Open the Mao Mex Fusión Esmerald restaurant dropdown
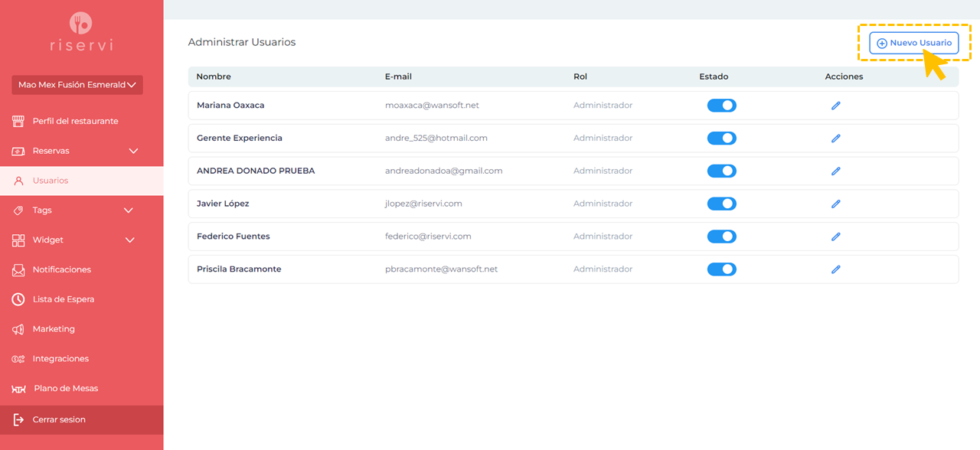This screenshot has width=980, height=450. (77, 85)
